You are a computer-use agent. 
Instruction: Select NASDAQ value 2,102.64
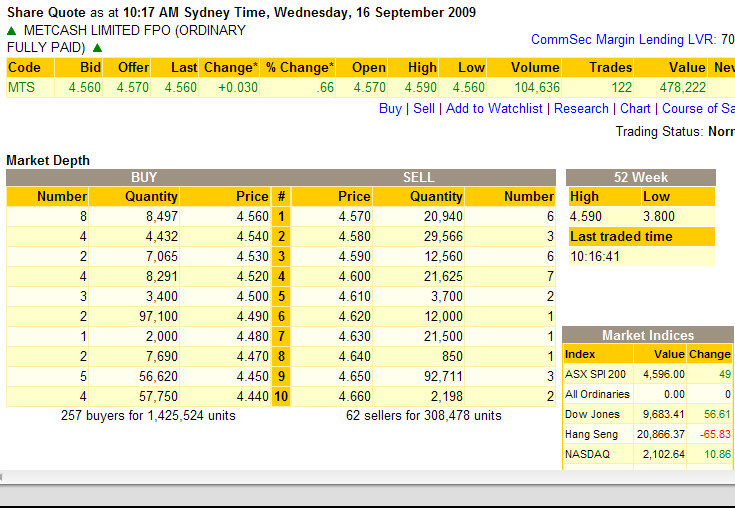pyautogui.click(x=663, y=454)
